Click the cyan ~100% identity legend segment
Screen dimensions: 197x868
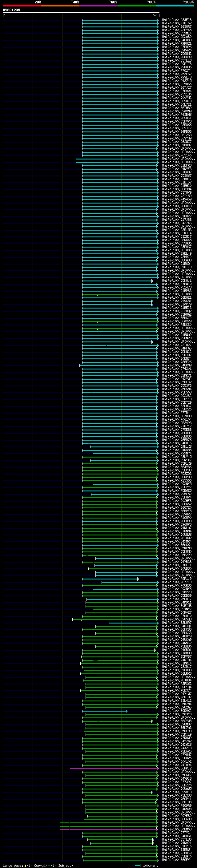175,6
